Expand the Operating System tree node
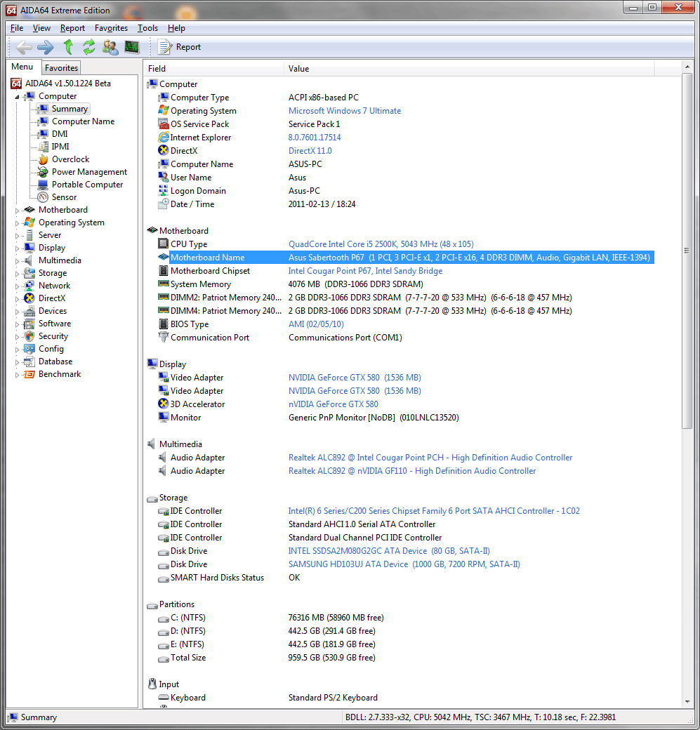Image resolution: width=700 pixels, height=730 pixels. tap(18, 223)
